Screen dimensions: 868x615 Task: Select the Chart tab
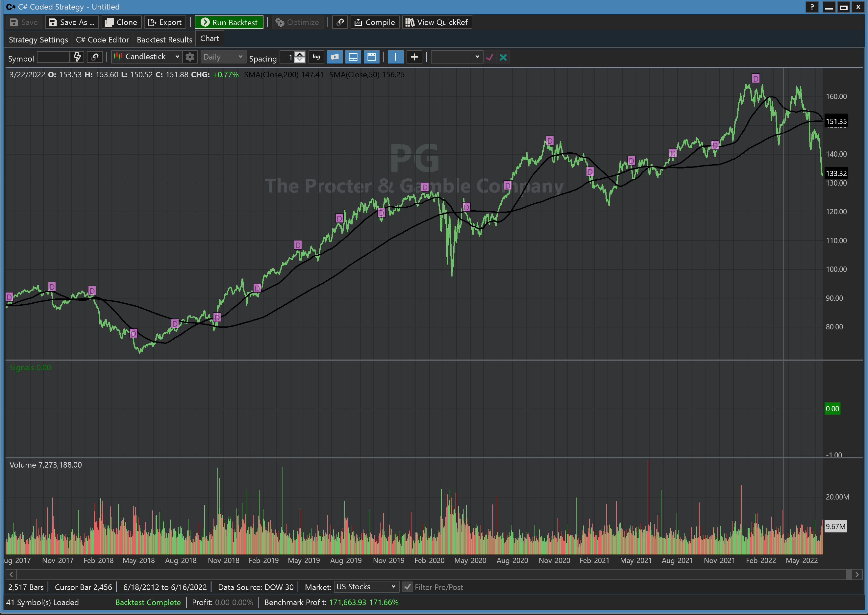(210, 38)
